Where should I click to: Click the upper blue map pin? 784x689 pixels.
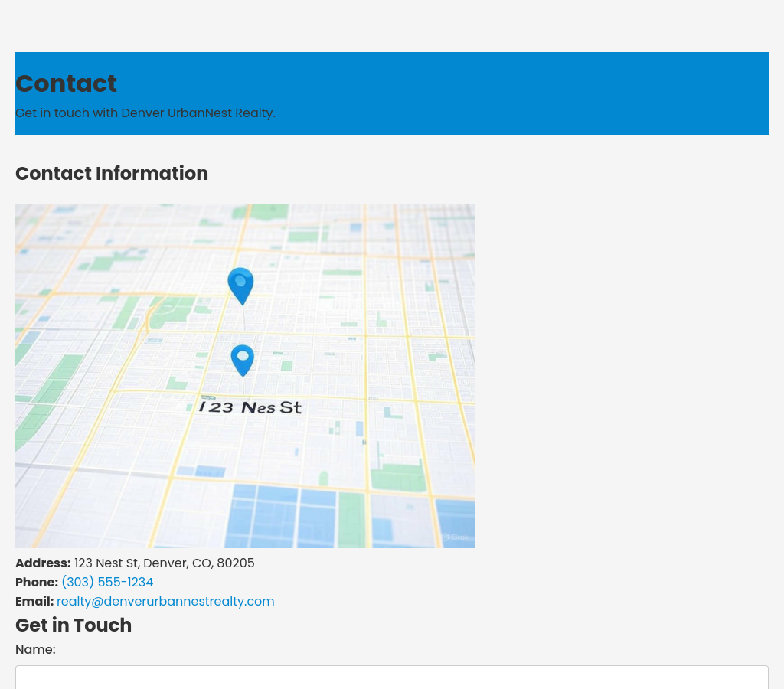click(240, 284)
